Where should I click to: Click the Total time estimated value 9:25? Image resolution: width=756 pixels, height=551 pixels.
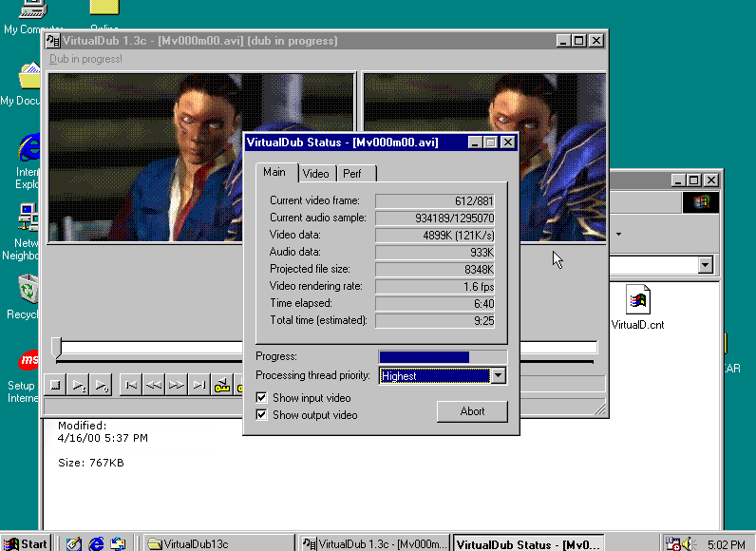click(x=435, y=321)
